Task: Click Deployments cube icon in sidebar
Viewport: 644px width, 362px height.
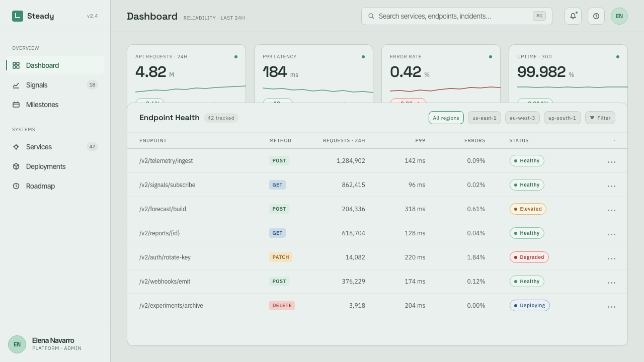Action: (16, 166)
